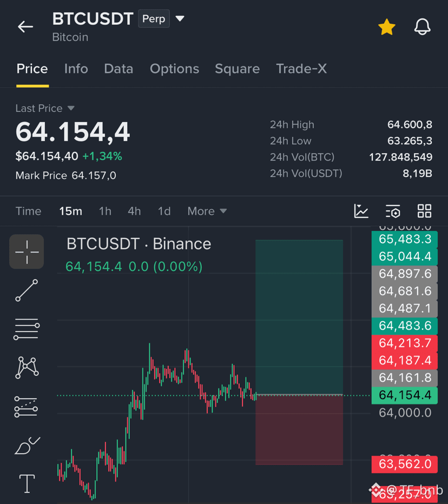Select the horizontal lines Fibonacci tool
Viewport: 448px width, 504px height.
(x=27, y=329)
